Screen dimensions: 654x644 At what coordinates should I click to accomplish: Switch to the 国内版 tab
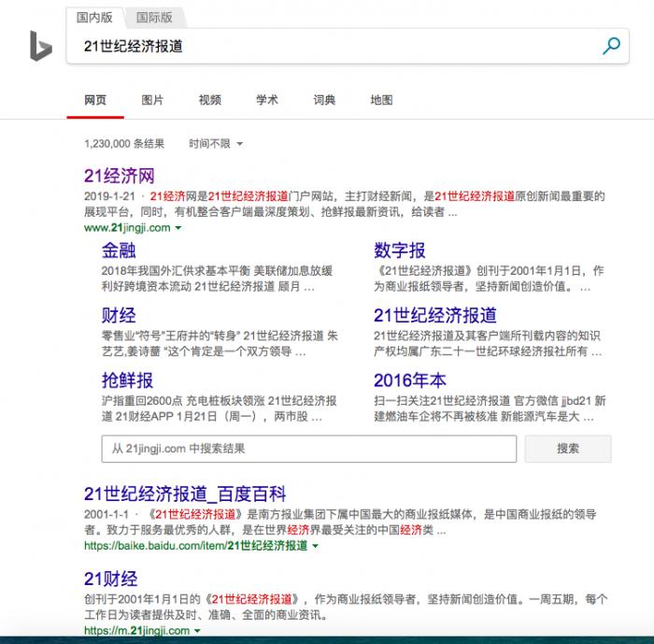(x=94, y=18)
